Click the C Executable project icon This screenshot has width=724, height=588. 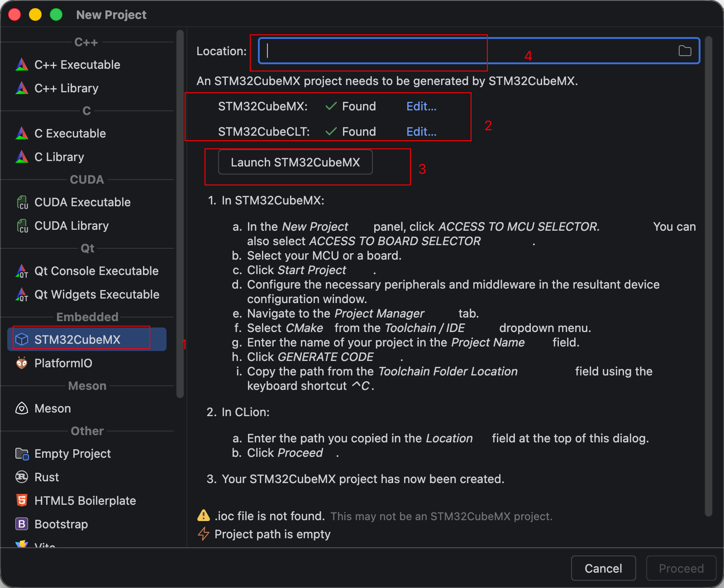pyautogui.click(x=22, y=133)
